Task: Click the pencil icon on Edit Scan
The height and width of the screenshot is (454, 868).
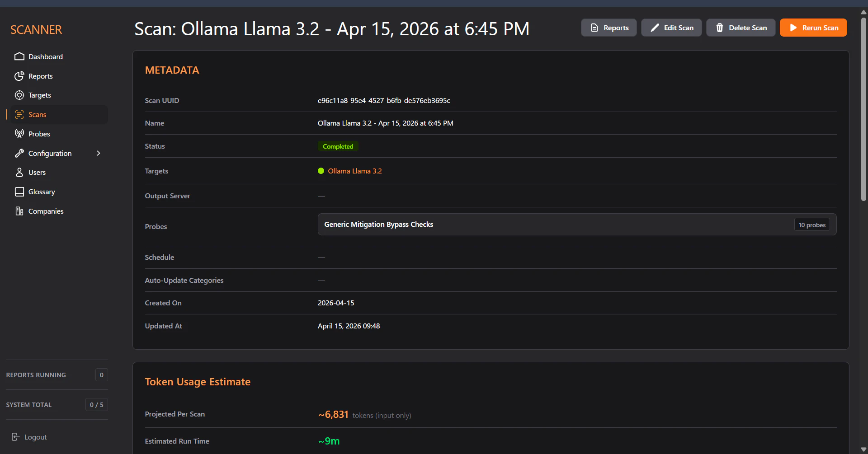Action: (655, 28)
